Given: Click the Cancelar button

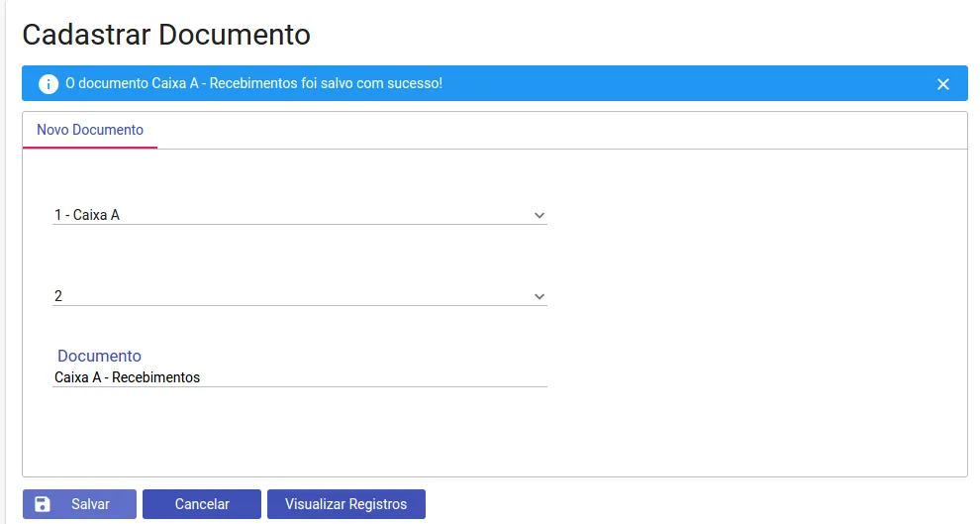Looking at the screenshot, I should (202, 504).
